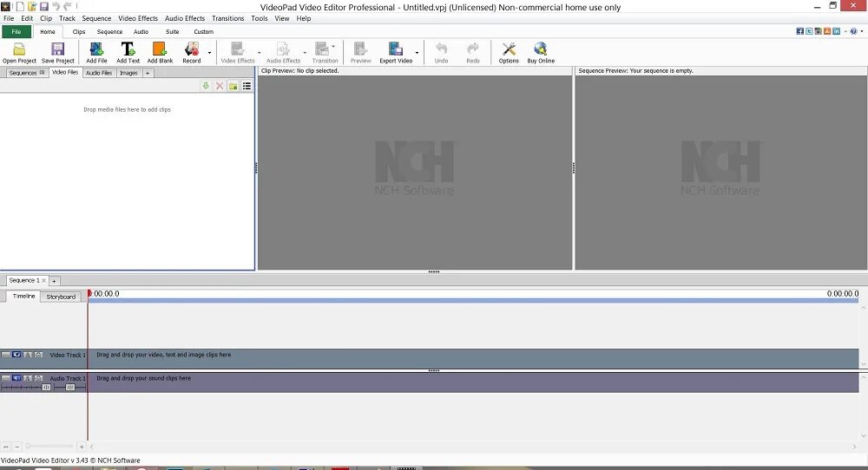Expand the Transition dropdown arrow

click(333, 47)
